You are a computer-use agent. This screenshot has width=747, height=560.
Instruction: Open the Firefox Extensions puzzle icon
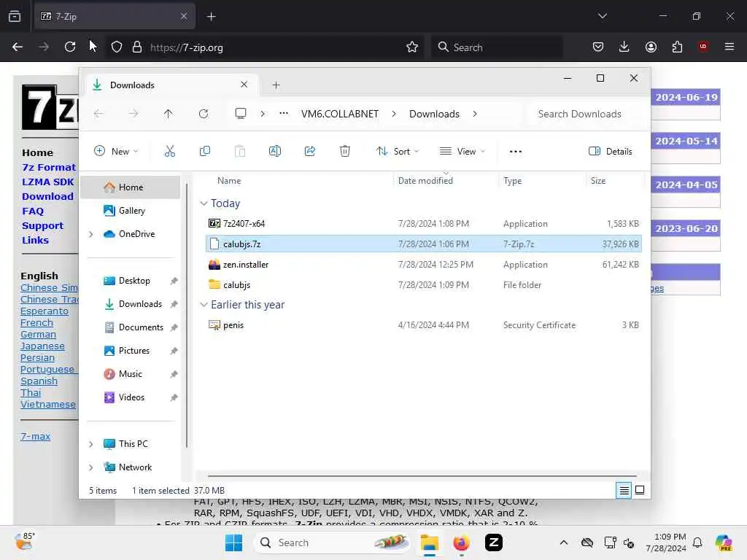coord(677,47)
